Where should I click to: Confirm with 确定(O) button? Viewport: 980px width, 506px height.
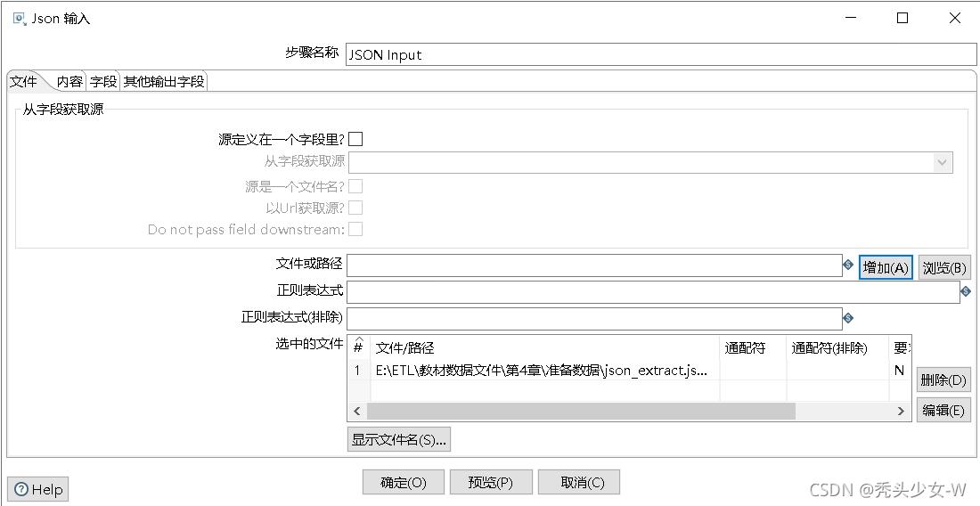click(403, 482)
